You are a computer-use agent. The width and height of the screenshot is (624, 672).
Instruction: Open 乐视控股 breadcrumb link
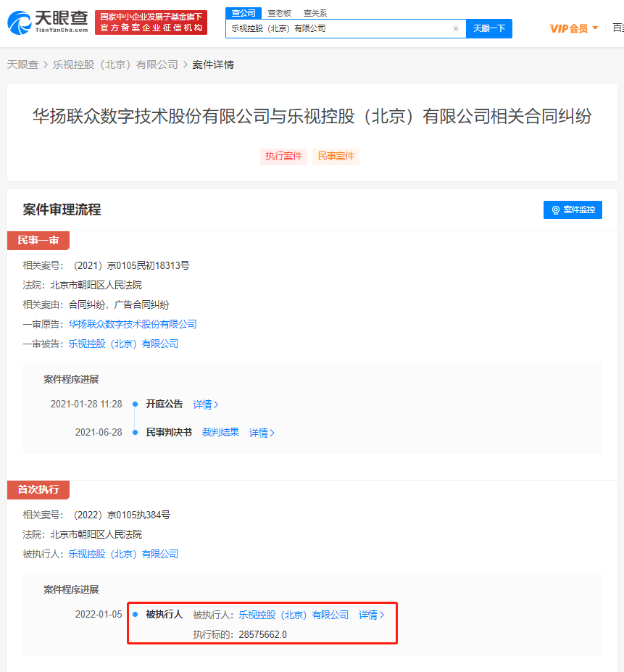(115, 65)
